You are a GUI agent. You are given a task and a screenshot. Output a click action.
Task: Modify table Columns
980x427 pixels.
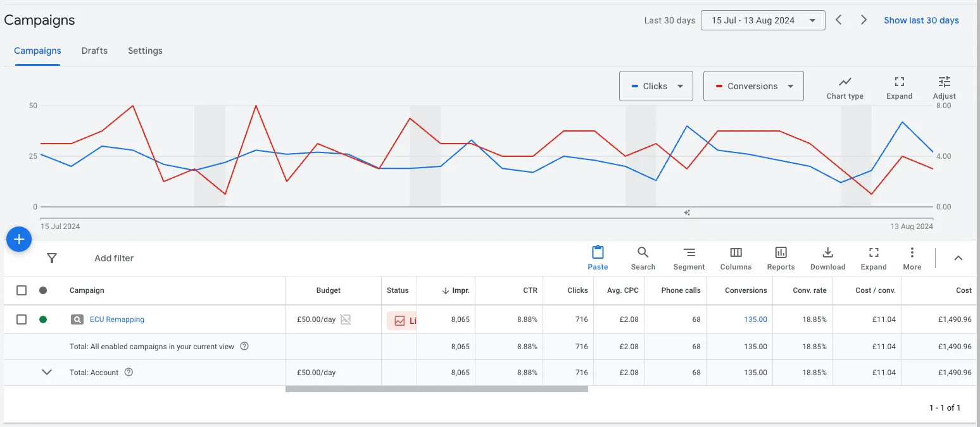(736, 253)
